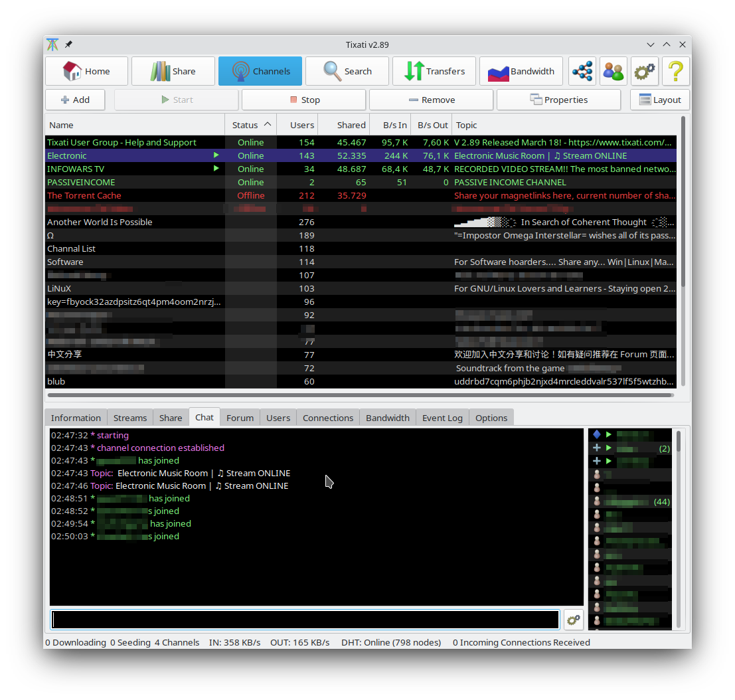Select the Ω channel row
Viewport: 735px width, 700px height.
point(361,235)
